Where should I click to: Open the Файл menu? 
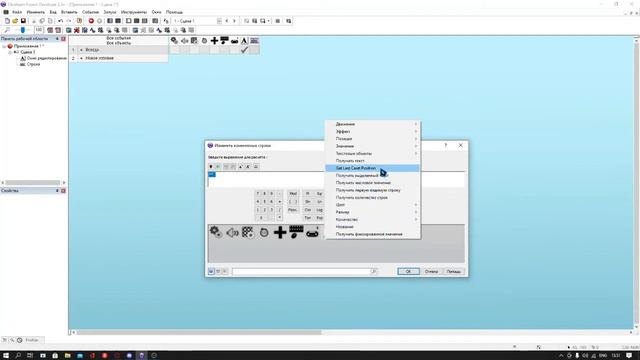[17, 12]
